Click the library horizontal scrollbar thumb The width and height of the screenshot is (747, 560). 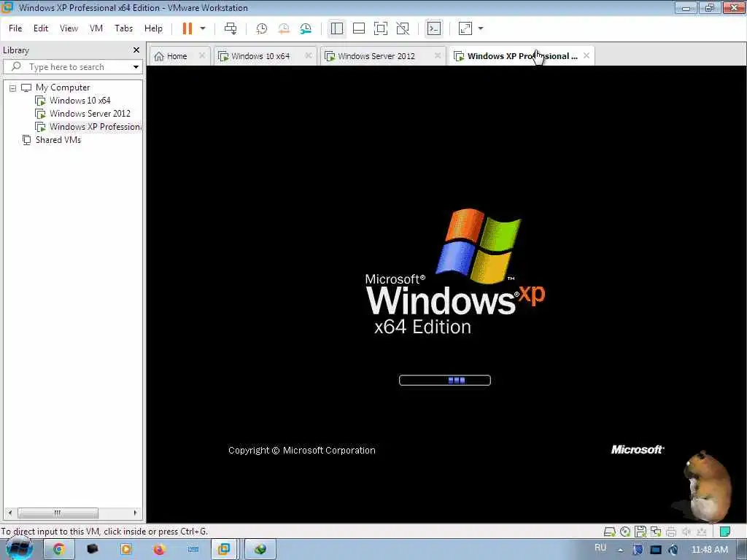pos(58,513)
